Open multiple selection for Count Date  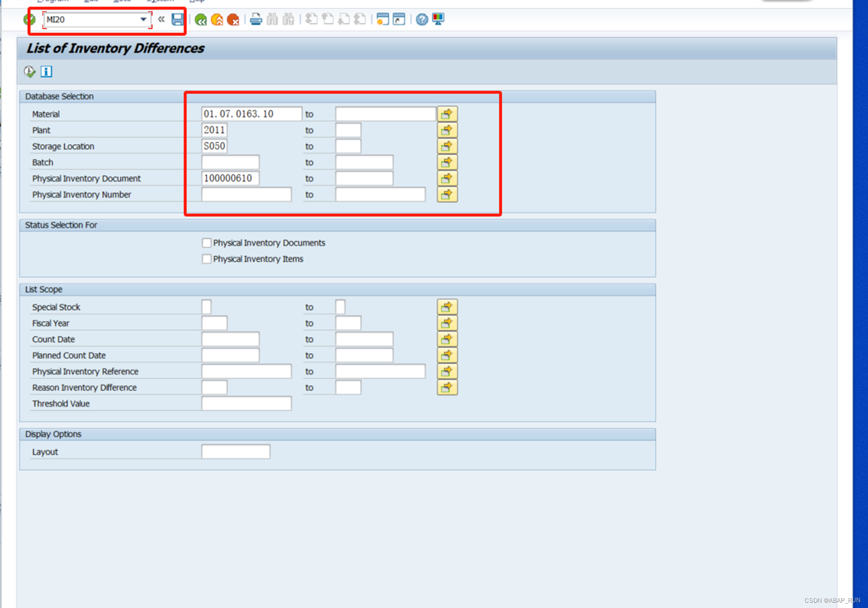(x=447, y=339)
